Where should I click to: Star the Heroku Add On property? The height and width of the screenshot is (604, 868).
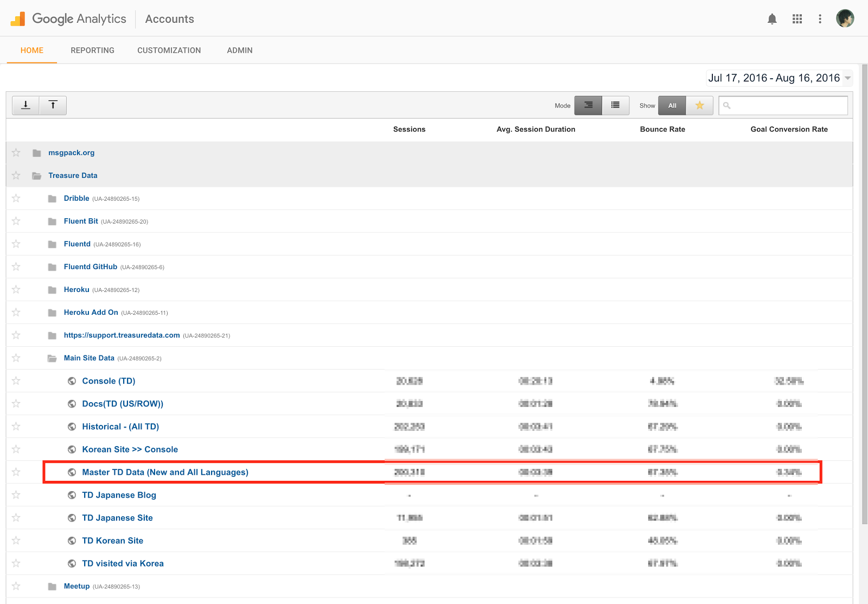pos(16,312)
